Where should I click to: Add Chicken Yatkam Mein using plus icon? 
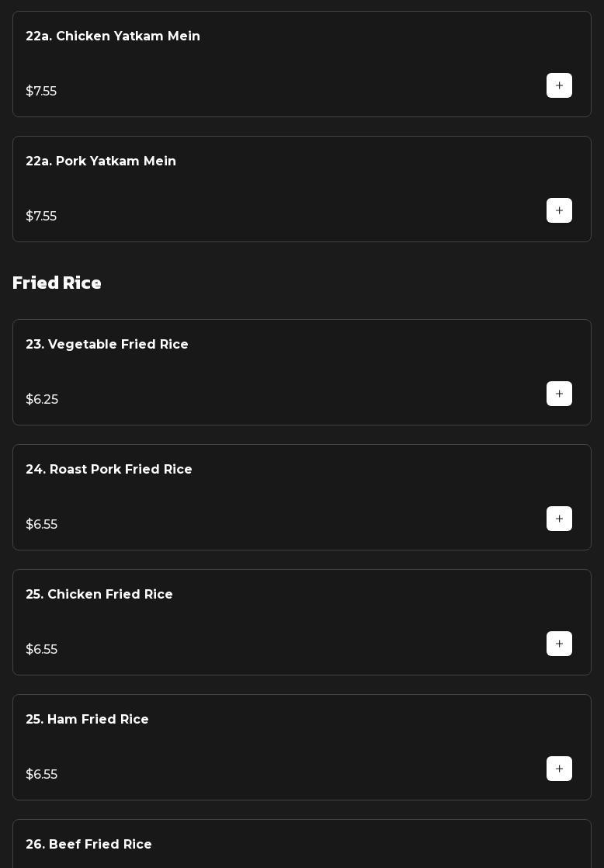click(x=559, y=85)
